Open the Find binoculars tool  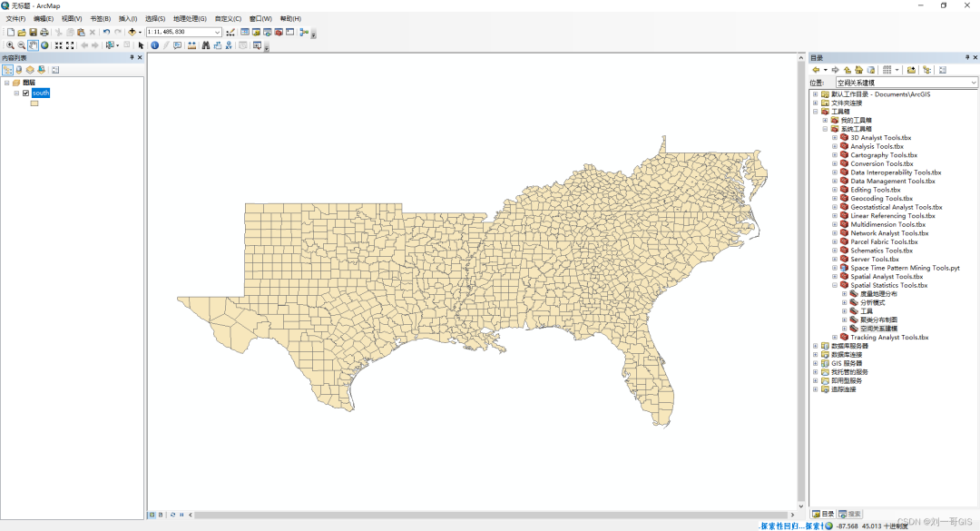[206, 45]
